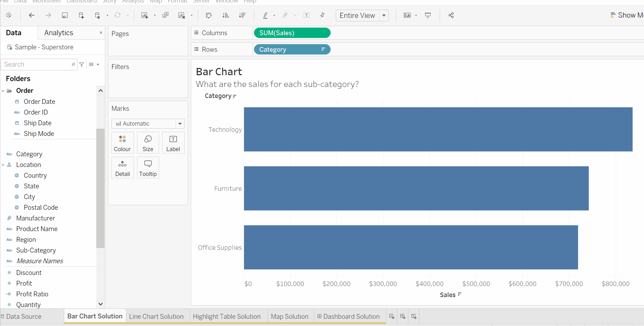Click the Sales axis sort icon
This screenshot has width=644, height=326.
pos(459,294)
